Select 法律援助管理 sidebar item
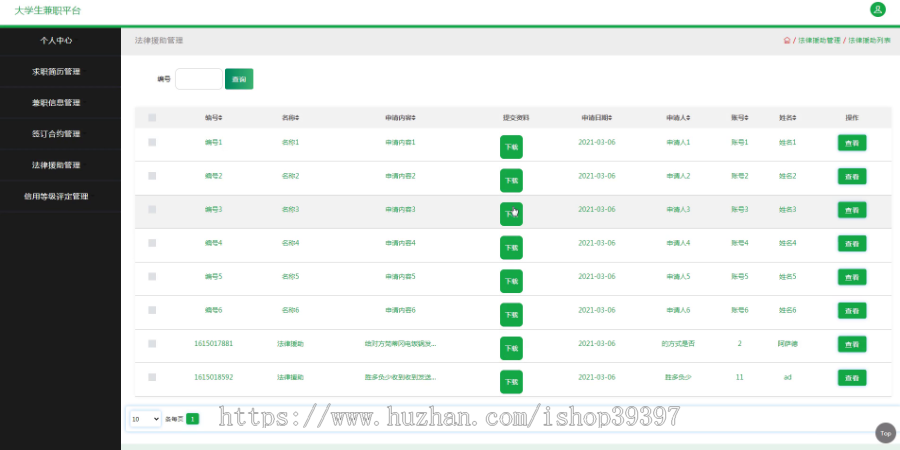 (56, 165)
